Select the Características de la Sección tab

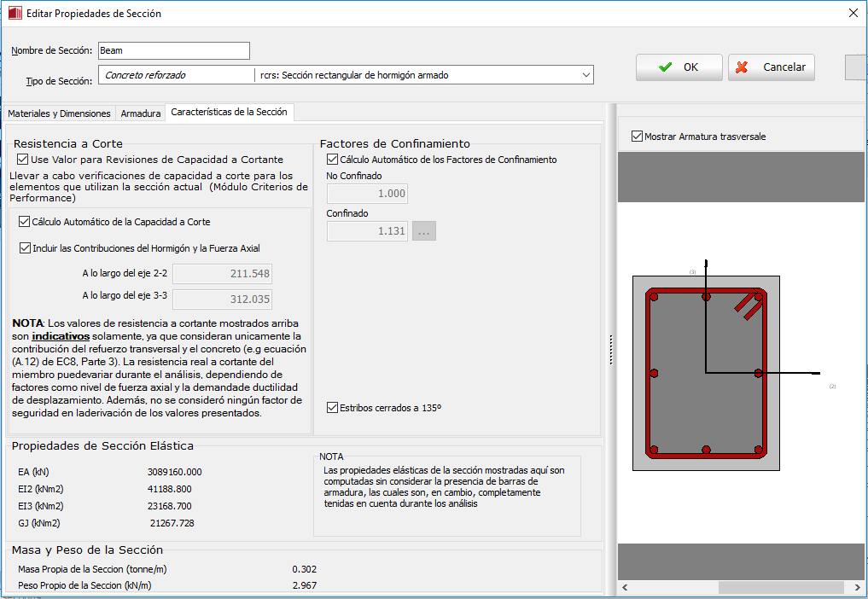click(230, 113)
